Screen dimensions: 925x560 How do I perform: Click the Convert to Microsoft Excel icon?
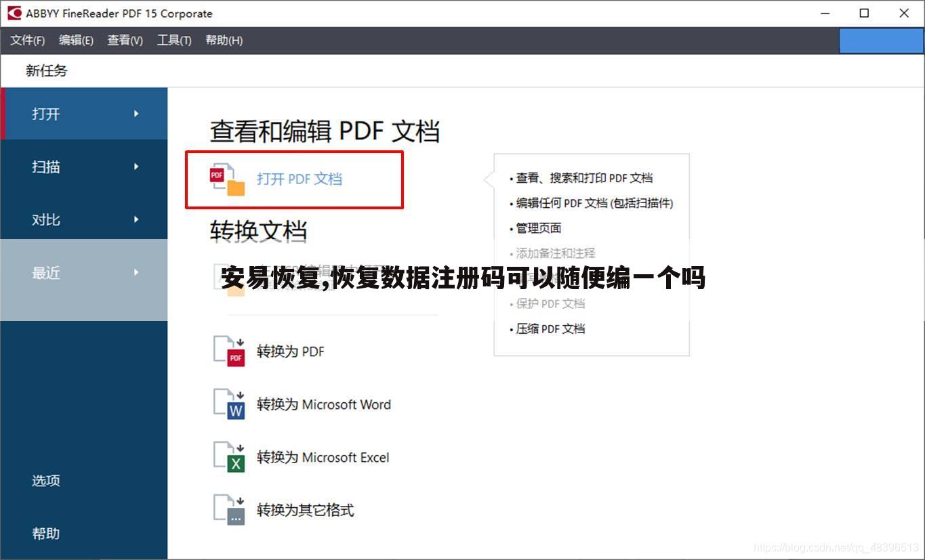coord(229,456)
